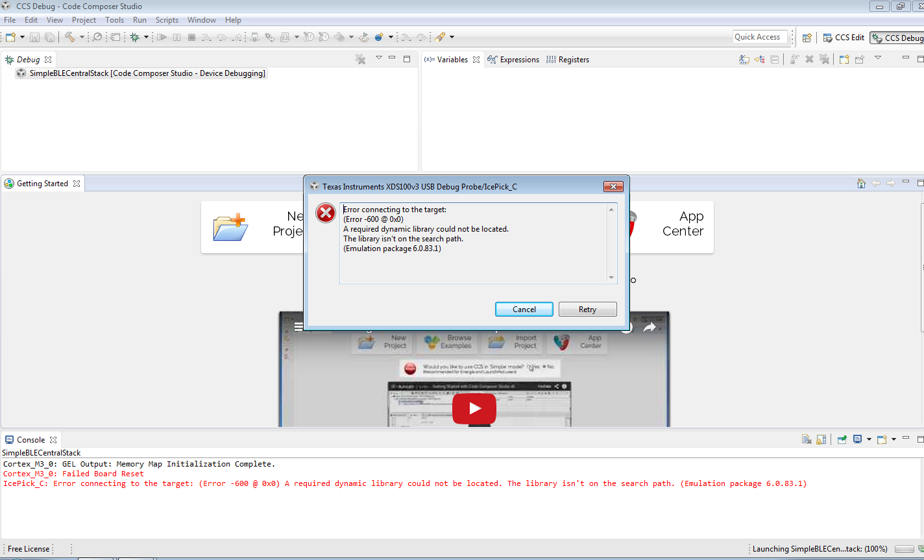
Task: Click the Quick Access search field
Action: tap(760, 37)
